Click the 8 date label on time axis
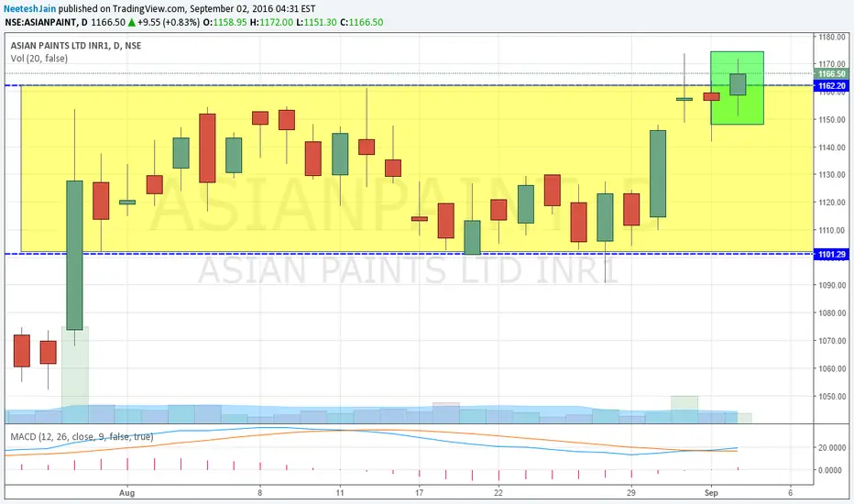 [x=260, y=493]
